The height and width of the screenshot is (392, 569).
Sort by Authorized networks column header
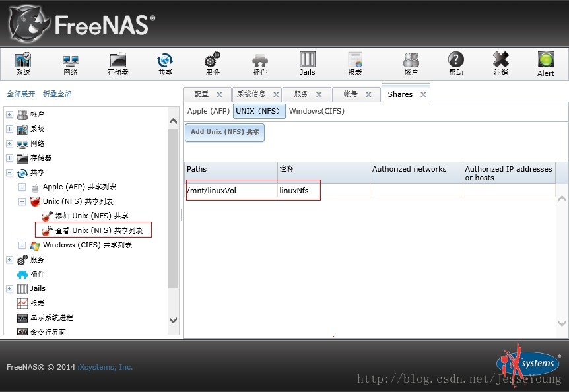click(417, 173)
